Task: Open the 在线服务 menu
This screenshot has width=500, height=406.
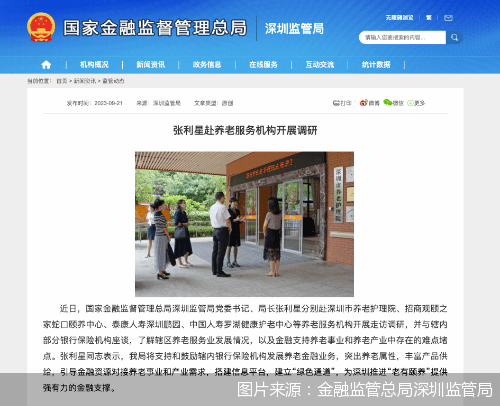Action: point(263,65)
